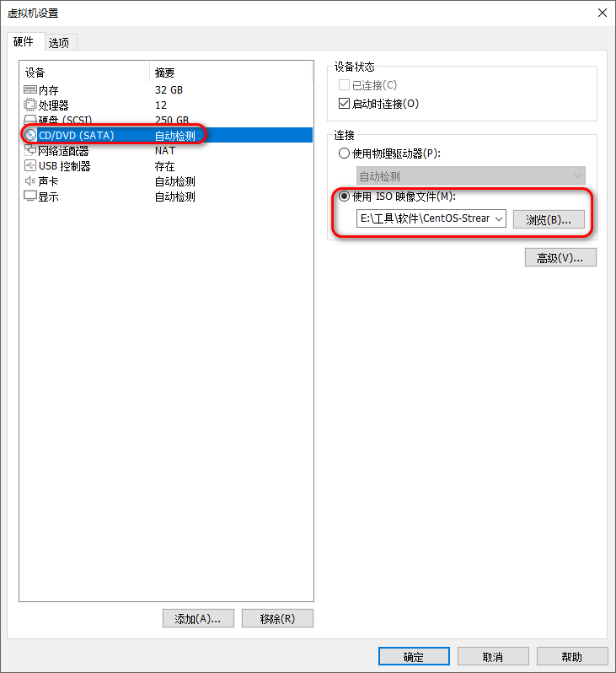Screen dimensions: 616x673
Task: Select the 网络适配器 network adapter icon
Action: click(x=30, y=150)
